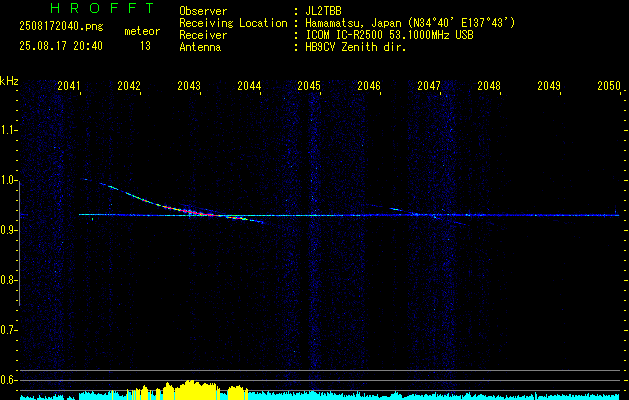
Task: Click the HROFFT title text
Action: [102, 8]
